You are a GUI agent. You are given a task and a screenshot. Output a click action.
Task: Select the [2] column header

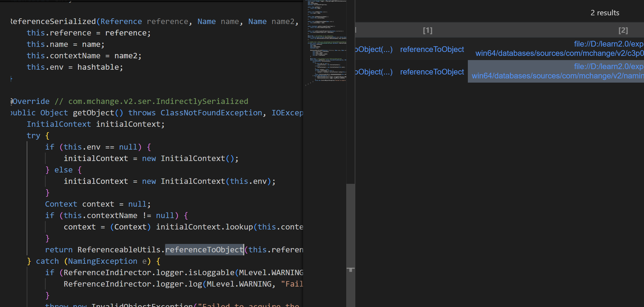click(x=623, y=30)
